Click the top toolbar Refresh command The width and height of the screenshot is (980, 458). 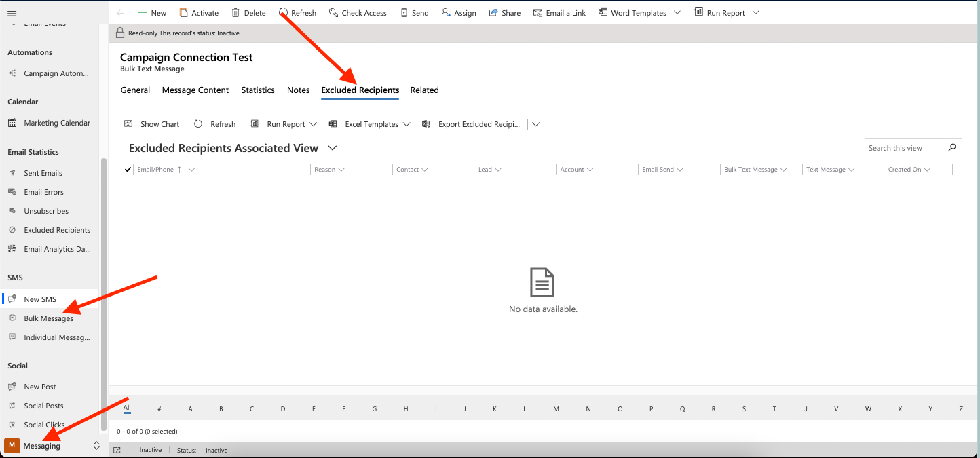click(297, 13)
